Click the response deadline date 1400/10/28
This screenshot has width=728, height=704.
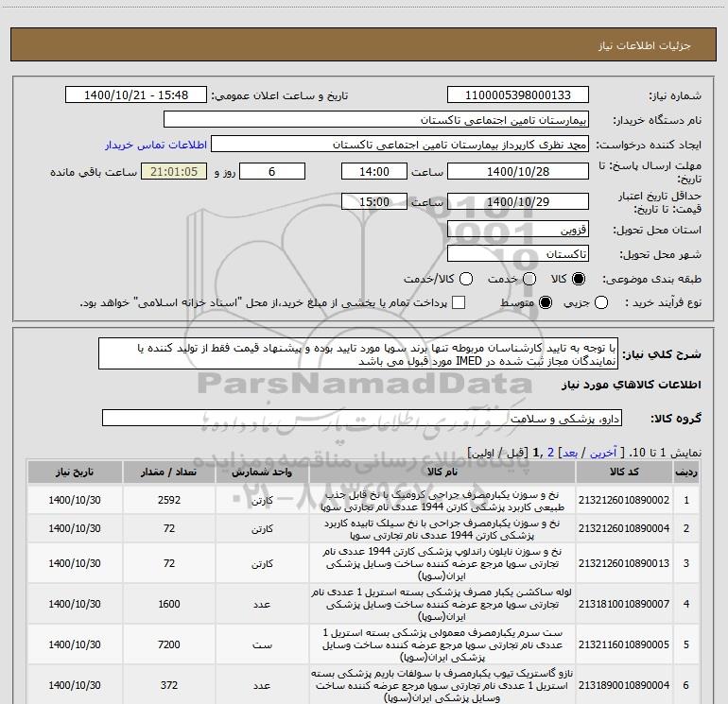point(518,171)
